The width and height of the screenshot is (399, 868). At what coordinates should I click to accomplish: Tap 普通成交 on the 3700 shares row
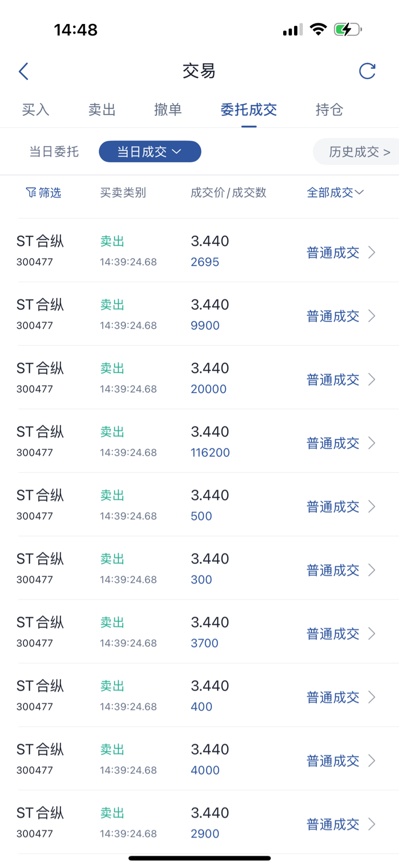point(334,634)
